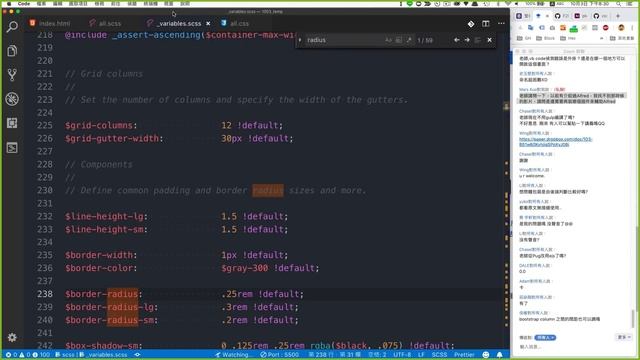Click the scss _variables.scss status bar item

coord(91,355)
